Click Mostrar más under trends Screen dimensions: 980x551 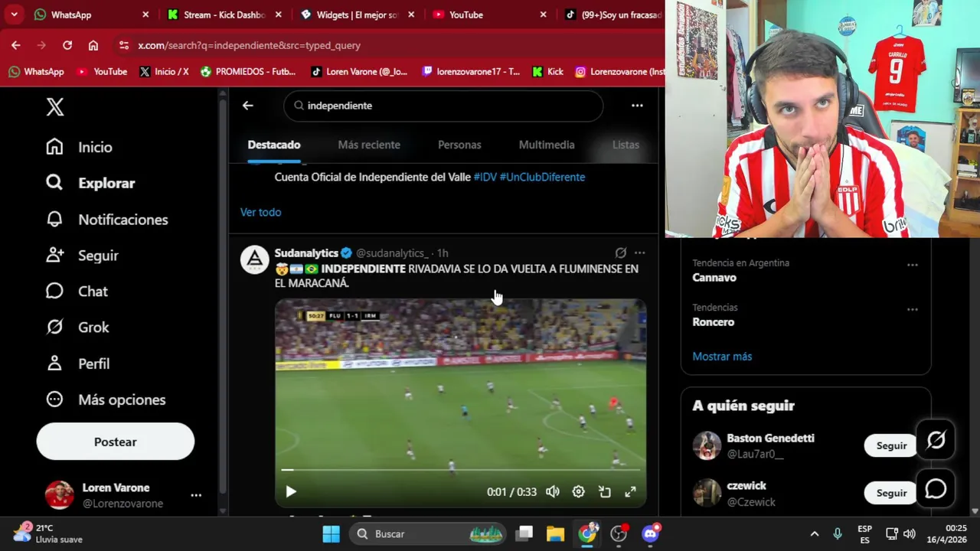coord(722,357)
